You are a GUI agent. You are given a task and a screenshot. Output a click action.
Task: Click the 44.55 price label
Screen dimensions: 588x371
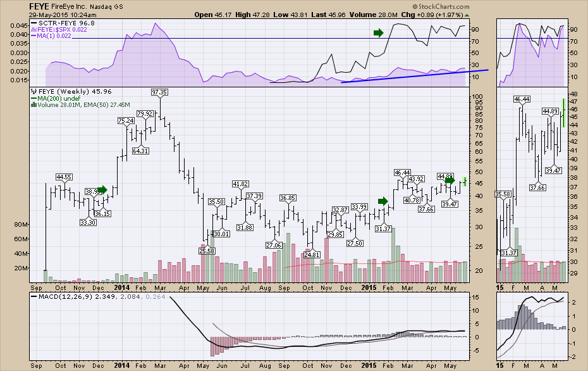tap(64, 177)
